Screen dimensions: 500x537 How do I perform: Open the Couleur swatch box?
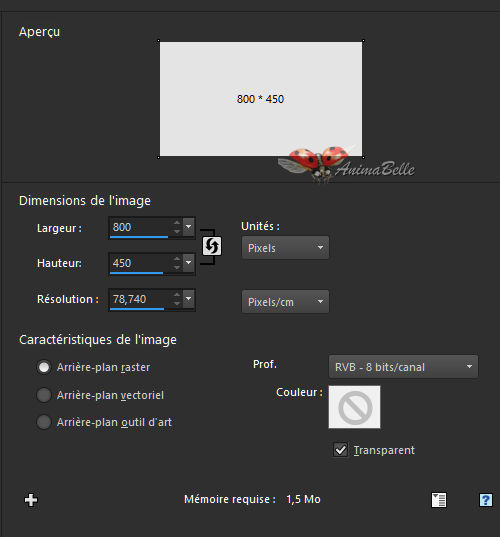pos(354,407)
